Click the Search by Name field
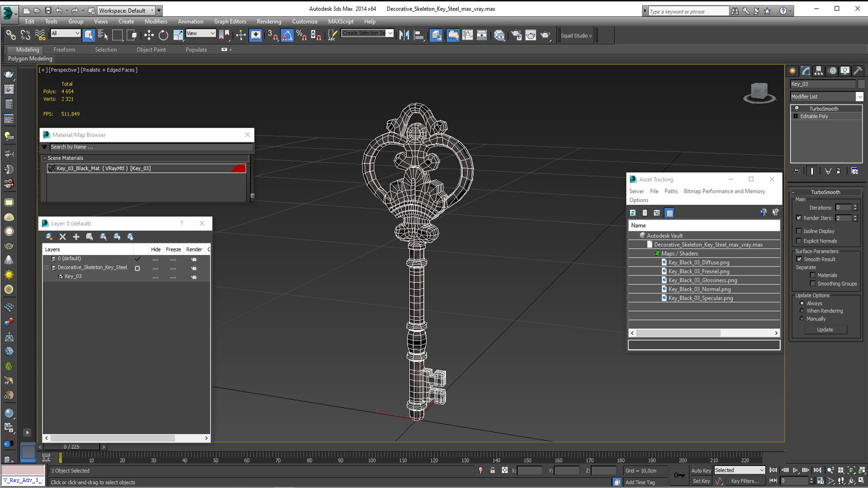Image resolution: width=868 pixels, height=488 pixels. (151, 147)
